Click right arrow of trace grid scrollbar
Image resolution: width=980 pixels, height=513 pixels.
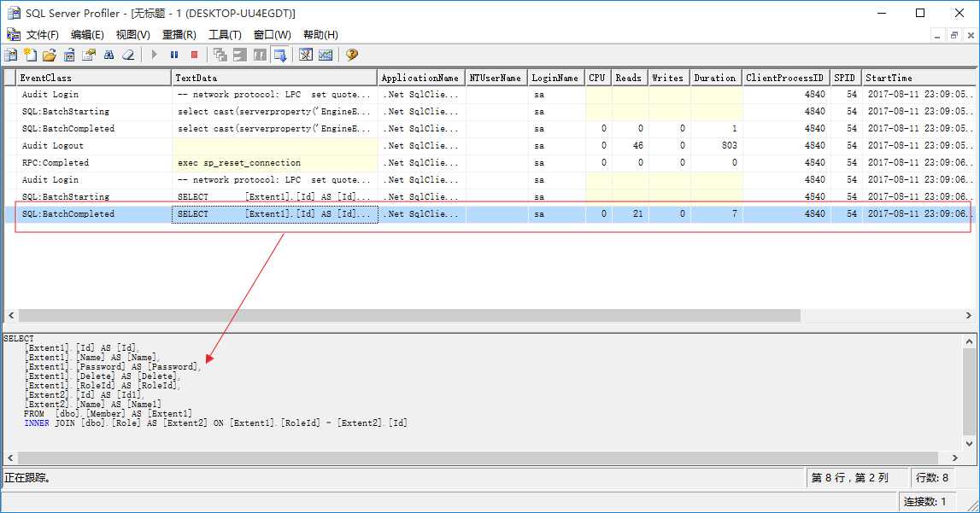click(969, 315)
